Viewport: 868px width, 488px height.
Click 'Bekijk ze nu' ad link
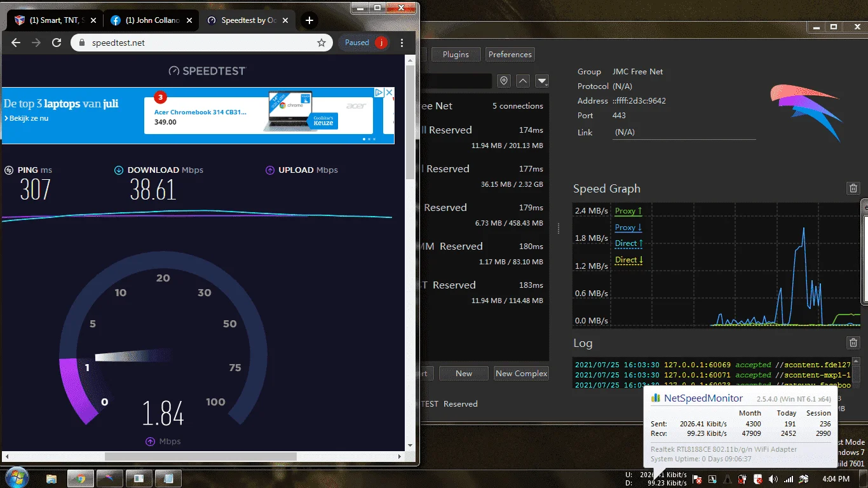pos(26,118)
